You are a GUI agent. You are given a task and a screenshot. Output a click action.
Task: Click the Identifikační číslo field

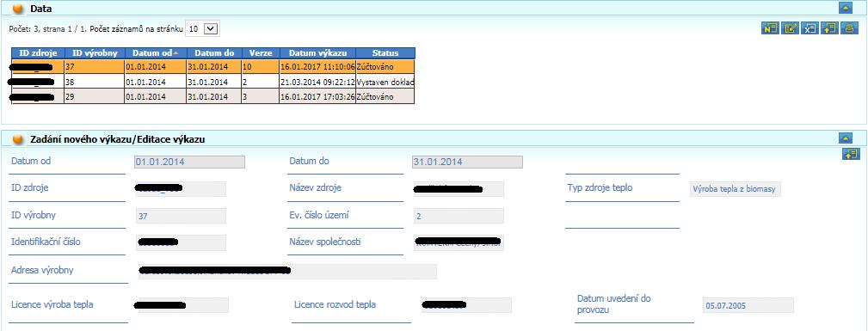coord(181,242)
